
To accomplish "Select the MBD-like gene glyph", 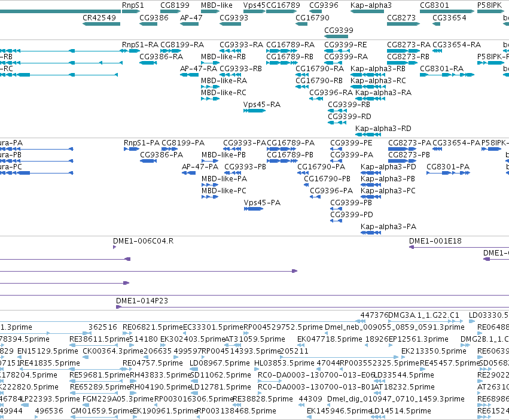I will (x=210, y=11).
